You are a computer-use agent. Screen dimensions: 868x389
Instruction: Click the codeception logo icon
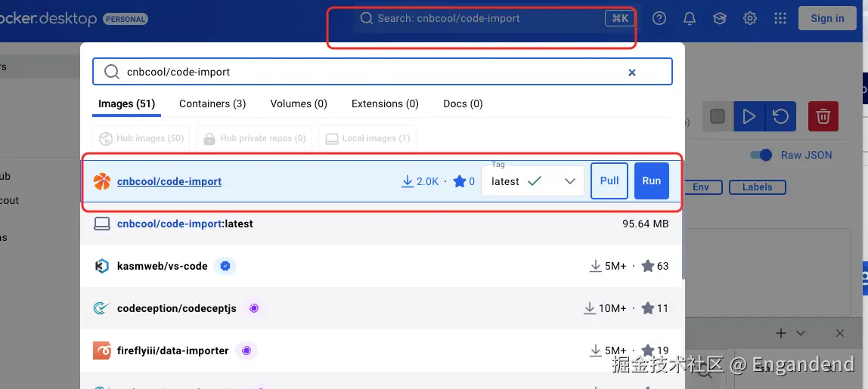(102, 308)
